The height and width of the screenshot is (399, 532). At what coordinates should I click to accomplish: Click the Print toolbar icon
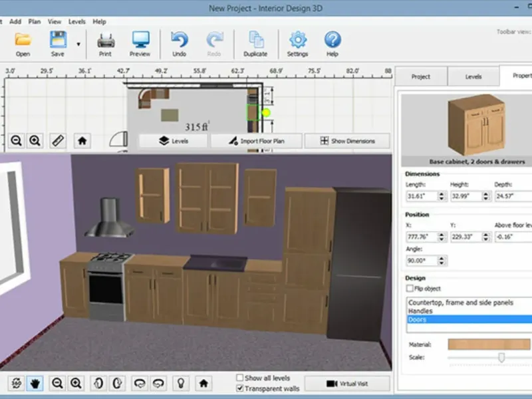coord(105,40)
